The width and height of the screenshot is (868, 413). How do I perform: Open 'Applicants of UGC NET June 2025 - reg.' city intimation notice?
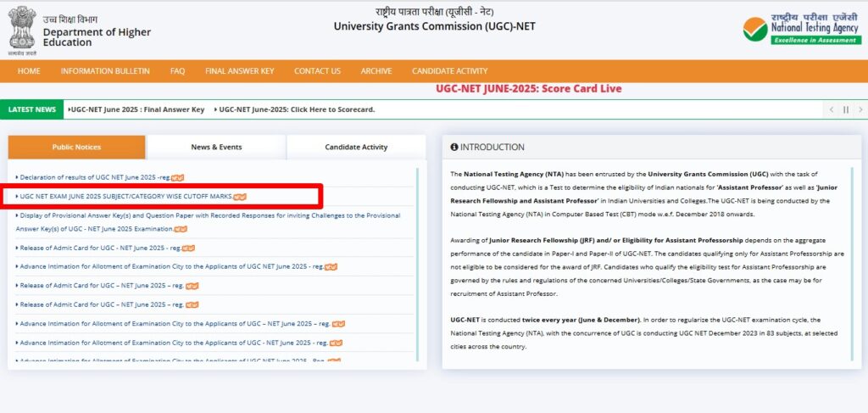coord(170,267)
